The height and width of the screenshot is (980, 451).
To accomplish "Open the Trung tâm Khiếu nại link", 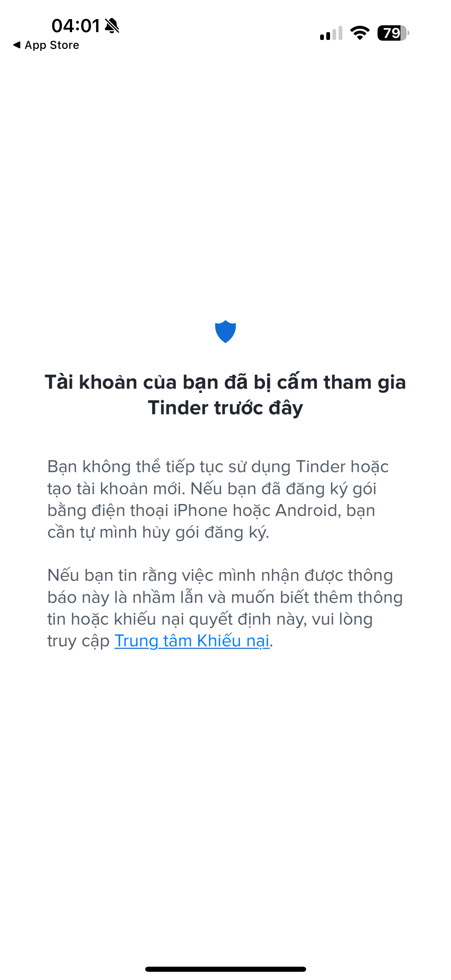I will point(192,641).
